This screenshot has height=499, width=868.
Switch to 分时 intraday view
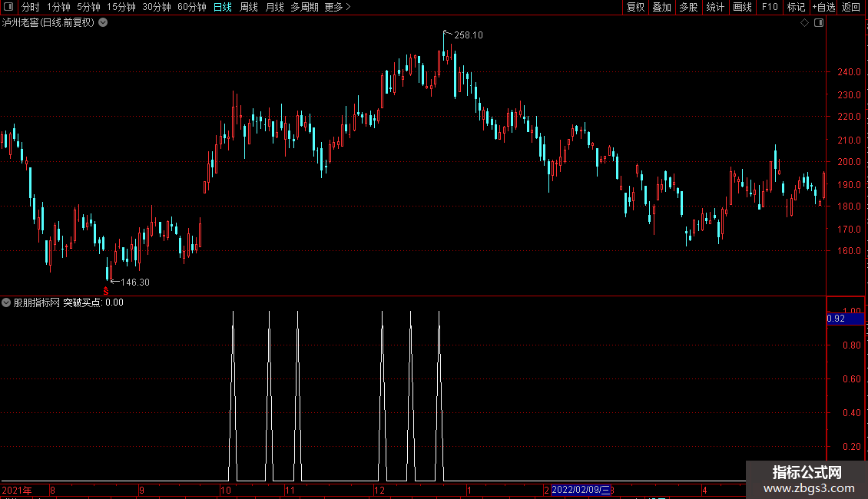[x=31, y=7]
